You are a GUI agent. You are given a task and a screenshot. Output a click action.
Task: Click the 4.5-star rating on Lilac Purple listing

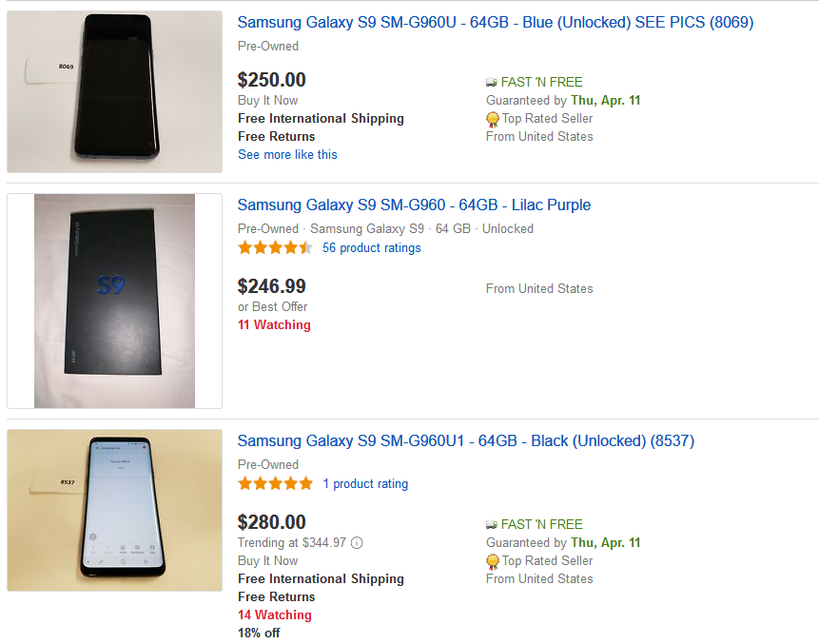[275, 248]
